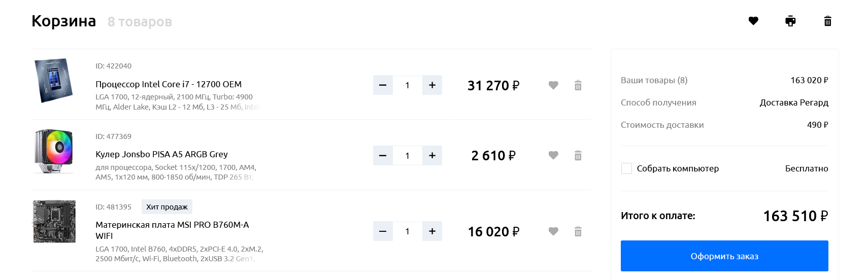Image resolution: width=868 pixels, height=280 pixels.
Task: Delete Jonsbo PISA A5 cooler from cart
Action: tap(578, 155)
